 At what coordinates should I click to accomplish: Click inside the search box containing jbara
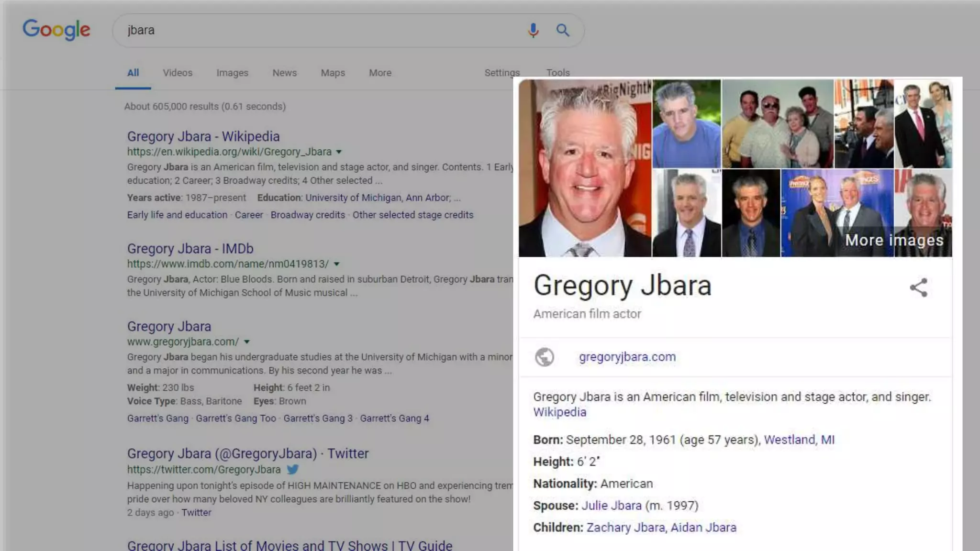click(x=316, y=30)
